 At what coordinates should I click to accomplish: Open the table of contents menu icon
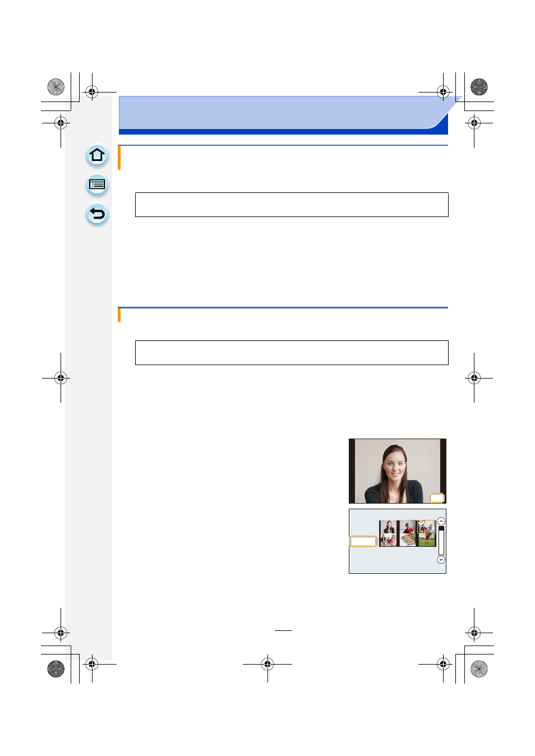97,185
